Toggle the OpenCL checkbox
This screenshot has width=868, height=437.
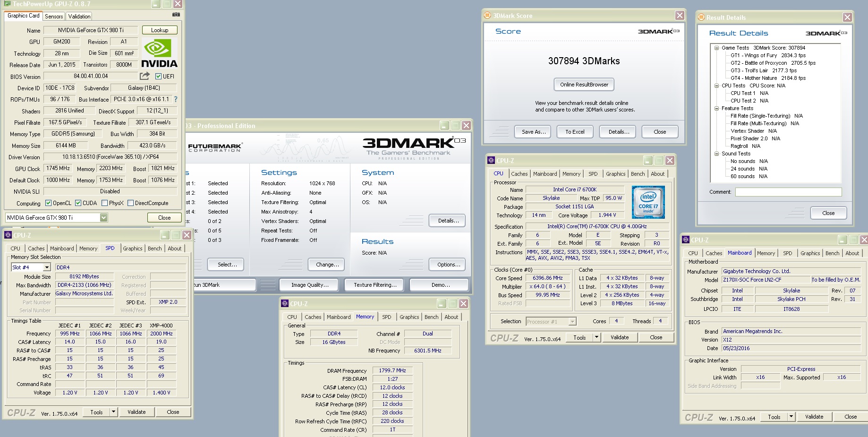[48, 203]
